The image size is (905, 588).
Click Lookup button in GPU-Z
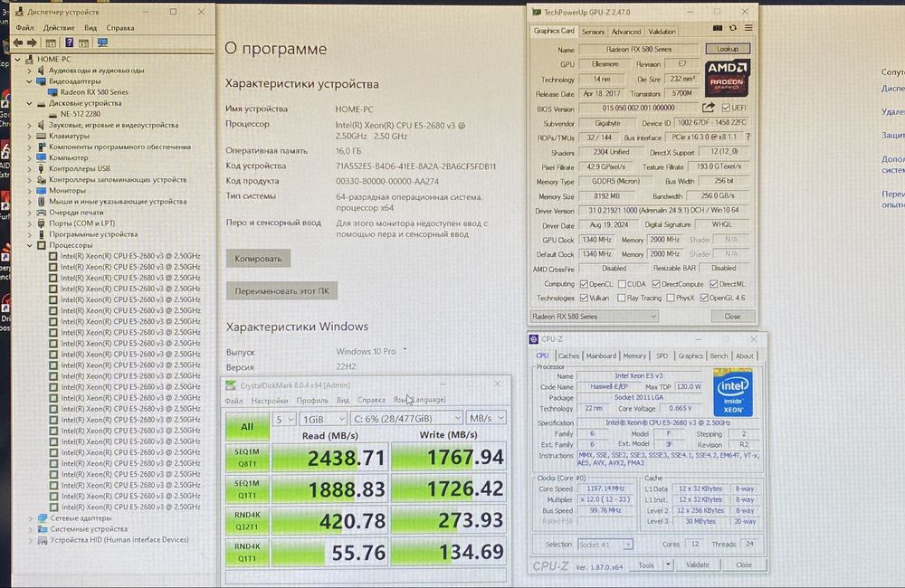point(728,49)
